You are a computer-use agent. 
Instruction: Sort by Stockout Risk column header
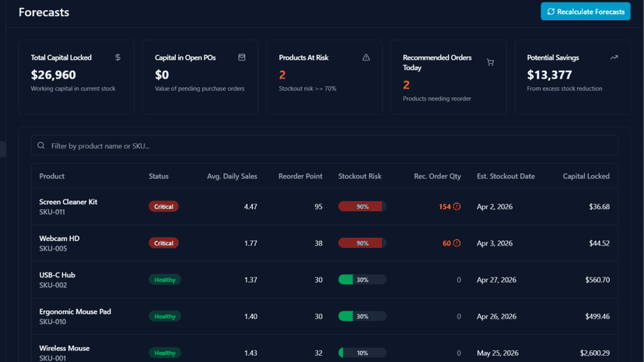[x=360, y=176]
